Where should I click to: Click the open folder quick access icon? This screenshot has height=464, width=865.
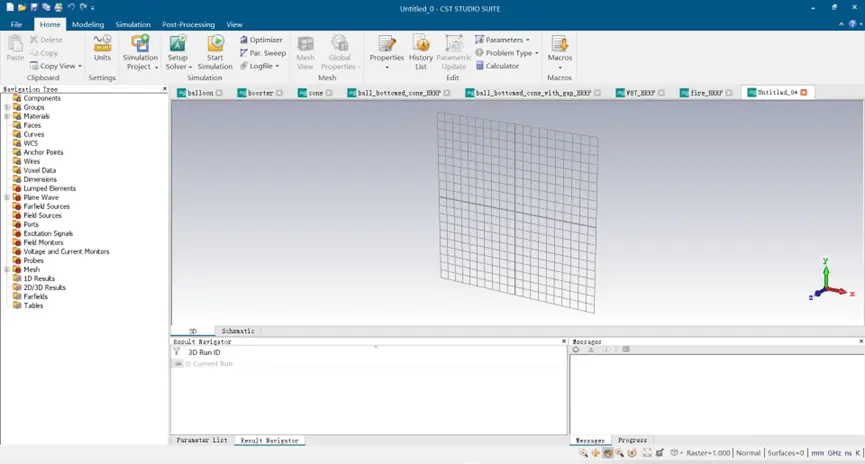(x=22, y=7)
